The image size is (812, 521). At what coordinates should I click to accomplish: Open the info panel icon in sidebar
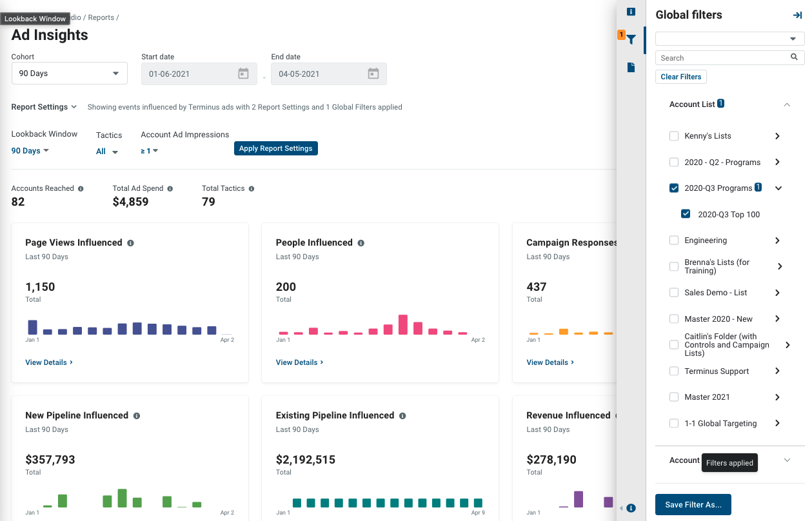tap(631, 12)
